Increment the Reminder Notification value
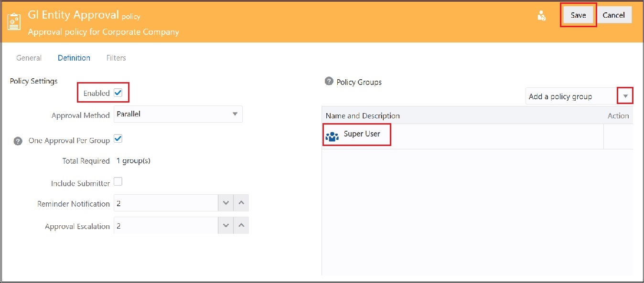The height and width of the screenshot is (283, 644). 241,202
